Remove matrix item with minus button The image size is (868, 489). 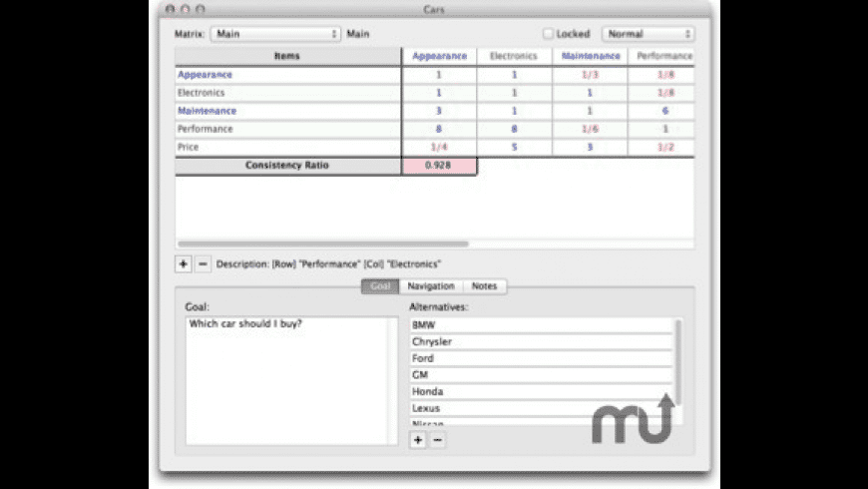click(x=203, y=264)
